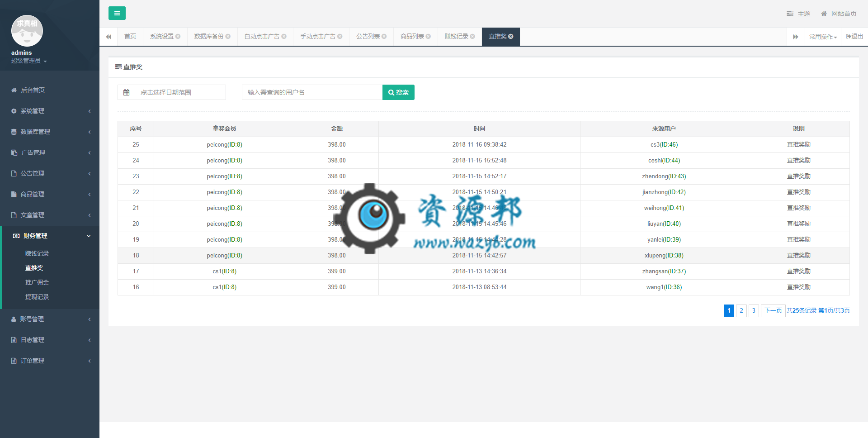Switch to the 公告列表 tab
Screen dimensions: 868x438
click(368, 36)
